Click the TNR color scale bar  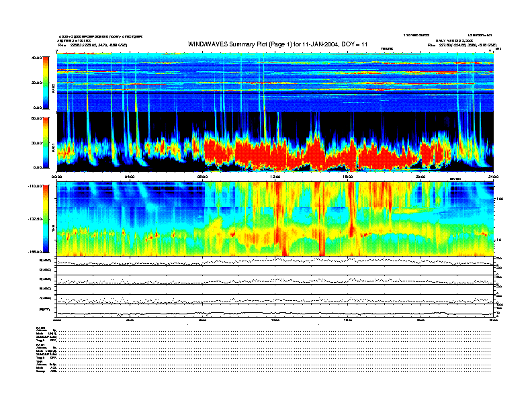pyautogui.click(x=45, y=219)
